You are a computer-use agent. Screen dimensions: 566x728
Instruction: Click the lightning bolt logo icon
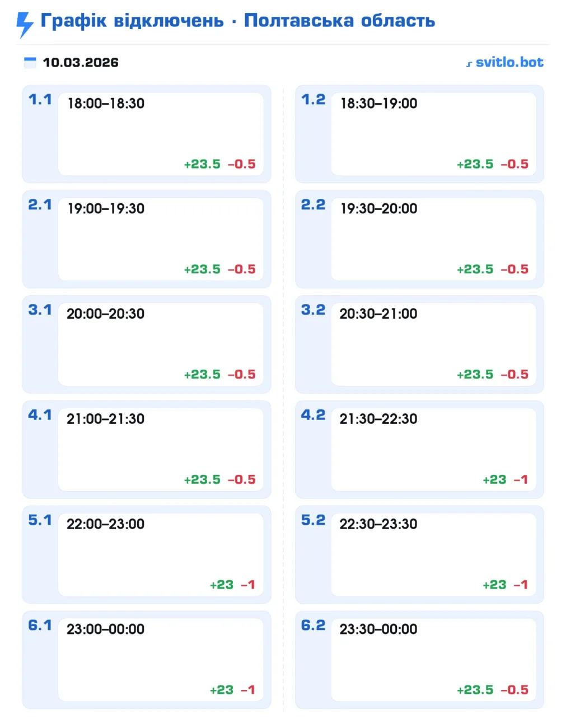click(x=25, y=24)
